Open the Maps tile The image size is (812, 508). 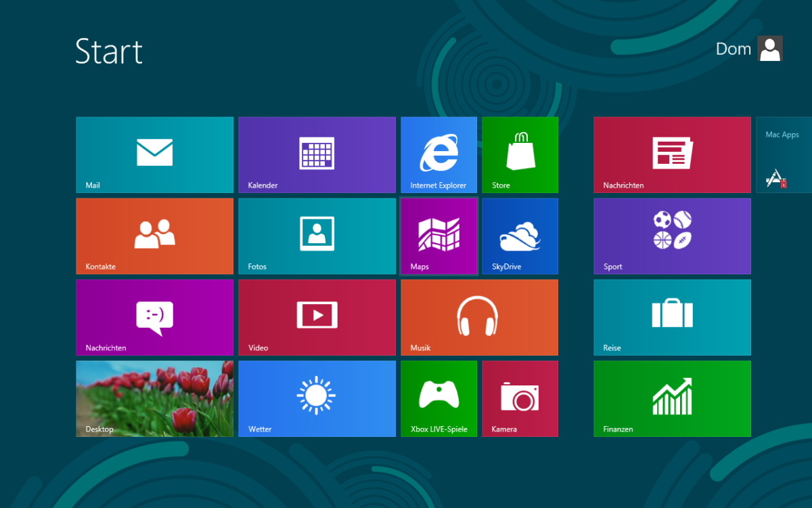click(x=438, y=236)
